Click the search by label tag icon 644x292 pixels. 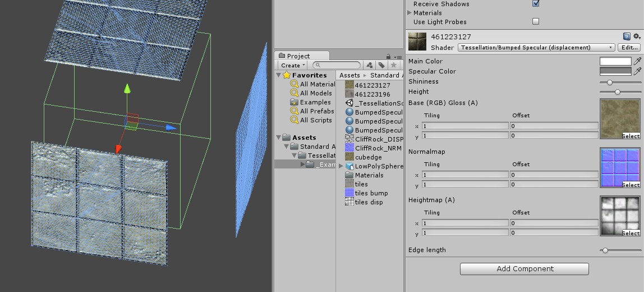coord(381,65)
